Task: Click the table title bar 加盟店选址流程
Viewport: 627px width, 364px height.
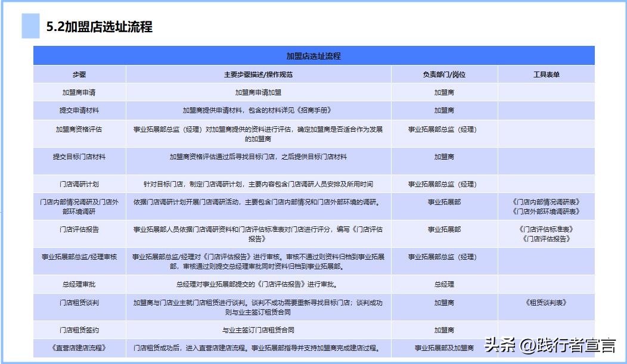Action: point(315,56)
